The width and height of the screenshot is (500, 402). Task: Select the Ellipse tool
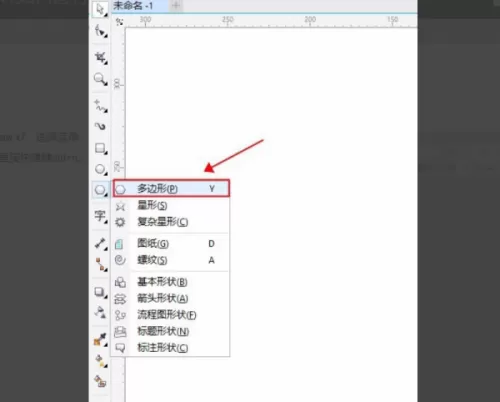pyautogui.click(x=100, y=169)
